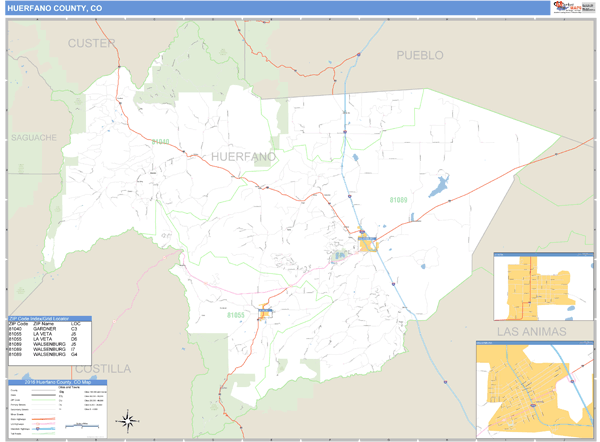Click the 2016 Huerfano County, CO Map legend title
600x442 pixels.
coord(58,382)
